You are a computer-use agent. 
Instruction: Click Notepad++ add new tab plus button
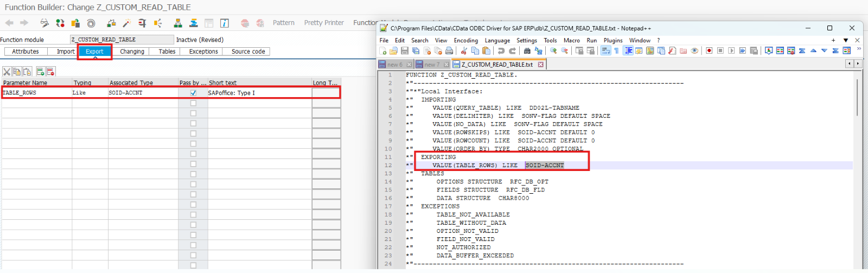pos(833,40)
